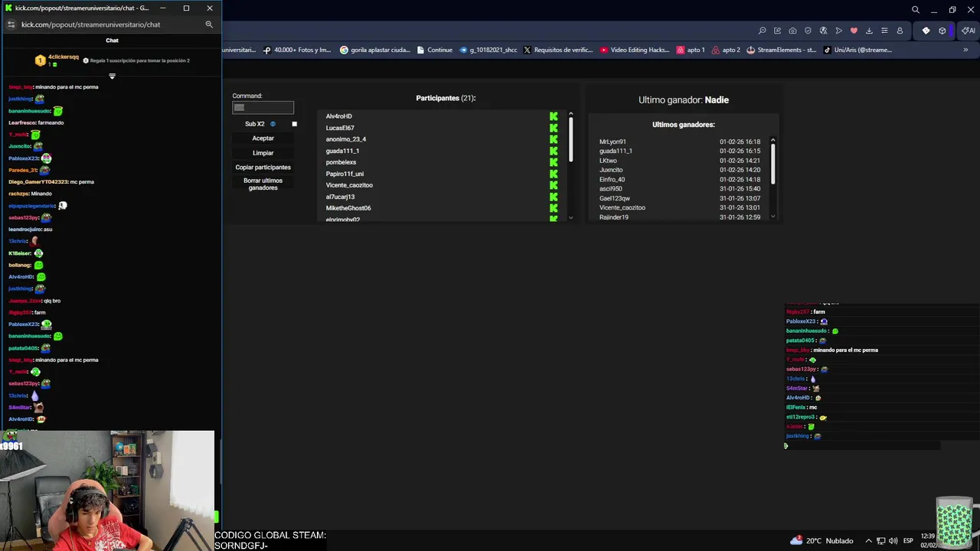Click the volume speaker in system tray

point(893,541)
